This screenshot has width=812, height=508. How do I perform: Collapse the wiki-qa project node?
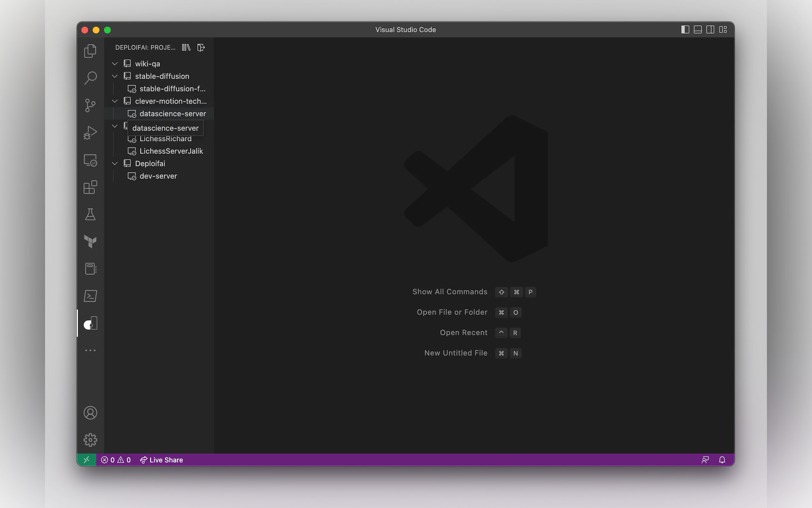pyautogui.click(x=115, y=64)
